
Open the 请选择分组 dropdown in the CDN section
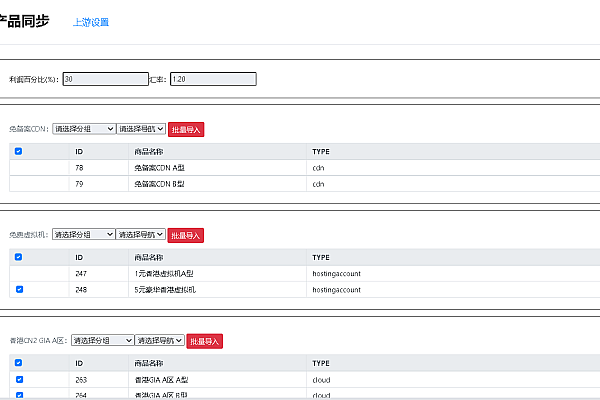tap(84, 129)
